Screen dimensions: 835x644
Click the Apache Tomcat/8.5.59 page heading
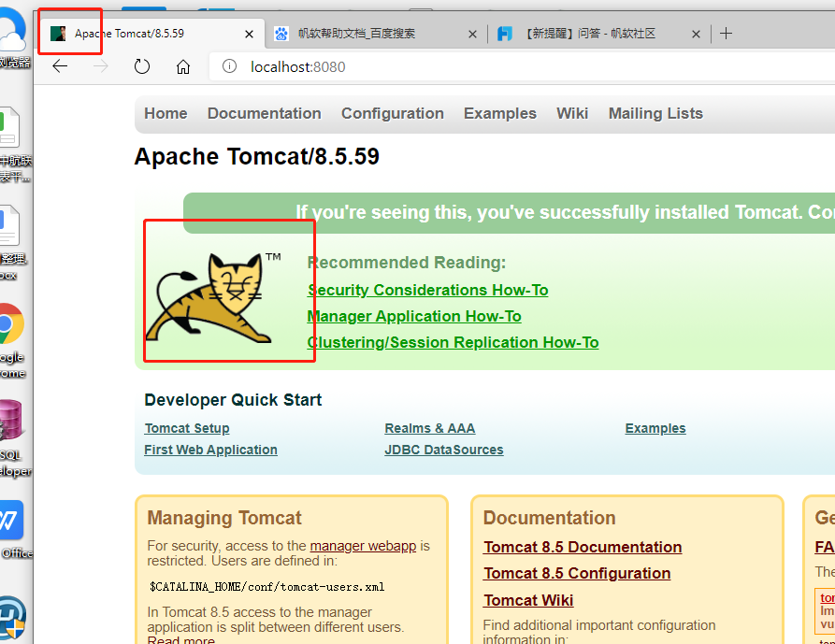point(257,156)
